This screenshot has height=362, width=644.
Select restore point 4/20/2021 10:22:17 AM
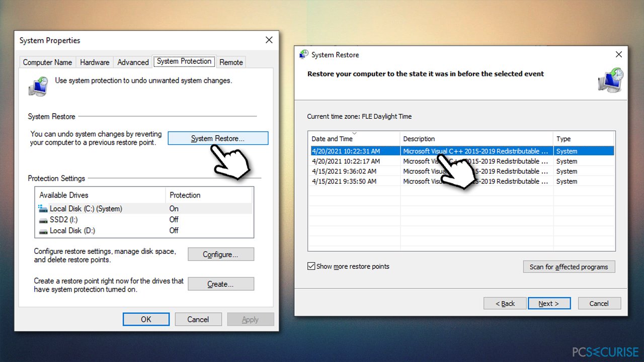(x=461, y=161)
